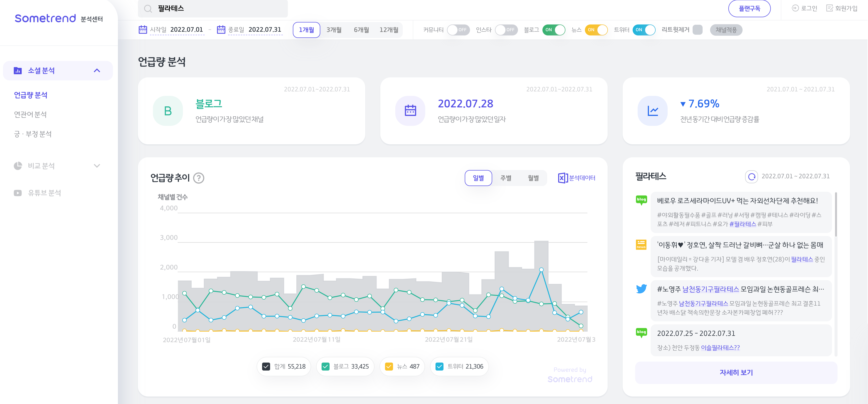Viewport: 868px width, 404px height.
Task: Collapse the 소셜 분석 menu section
Action: pos(97,70)
